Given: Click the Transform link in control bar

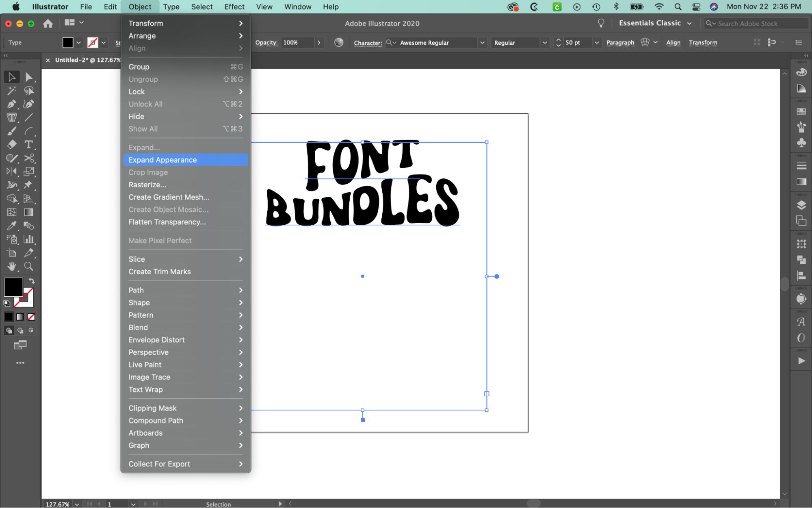Looking at the screenshot, I should click(x=703, y=42).
